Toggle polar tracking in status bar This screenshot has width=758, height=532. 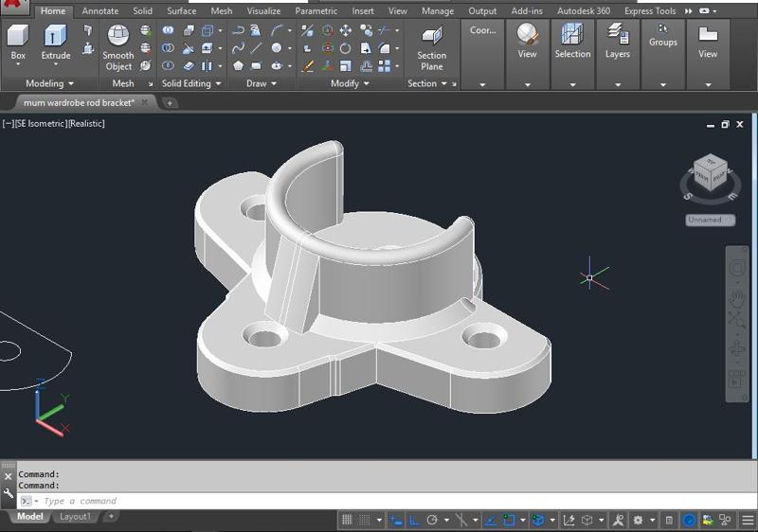pos(432,520)
